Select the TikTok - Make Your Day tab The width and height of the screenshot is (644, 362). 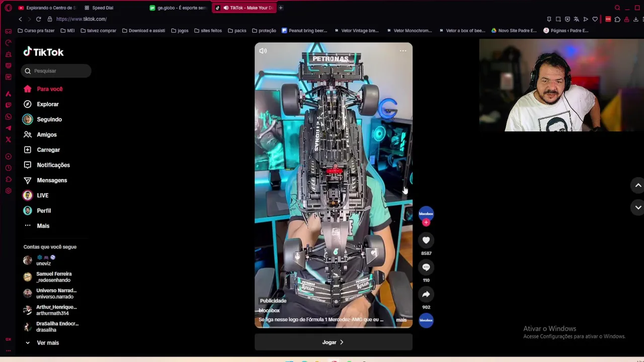point(245,8)
